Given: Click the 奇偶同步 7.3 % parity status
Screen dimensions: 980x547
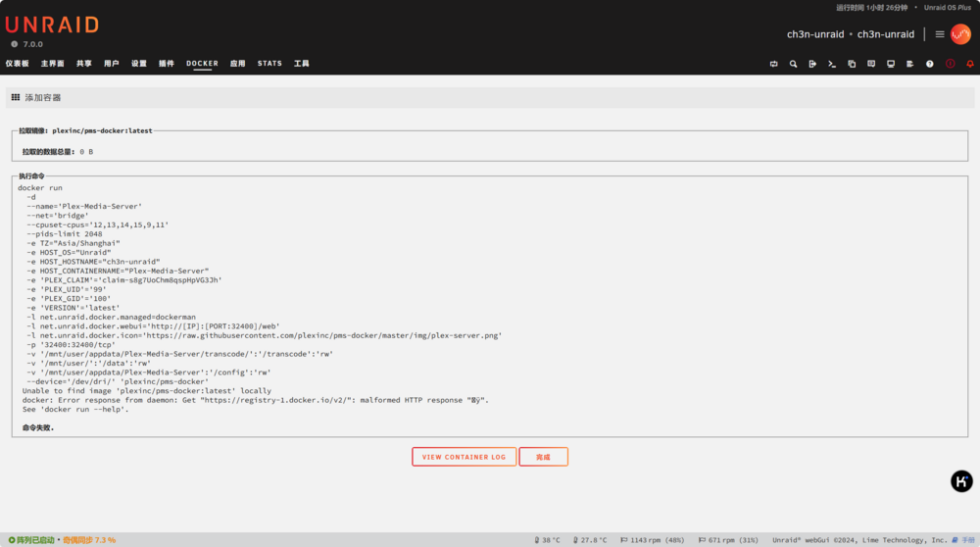Looking at the screenshot, I should [89, 540].
